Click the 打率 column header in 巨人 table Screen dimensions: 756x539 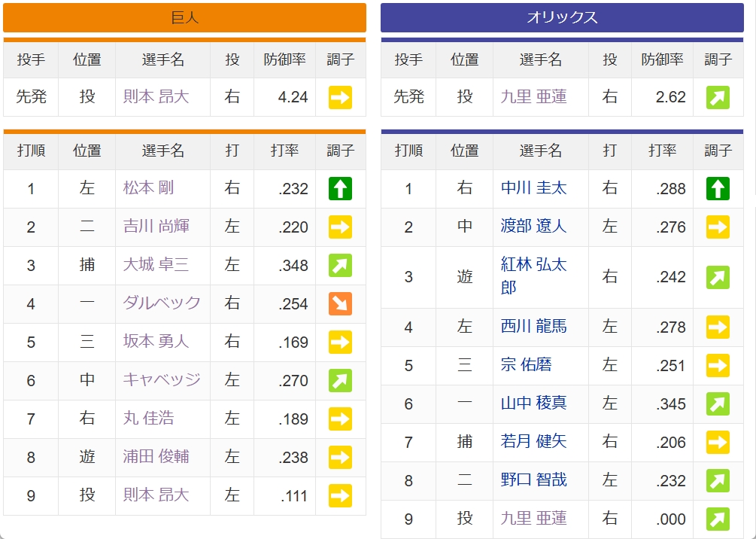(284, 151)
